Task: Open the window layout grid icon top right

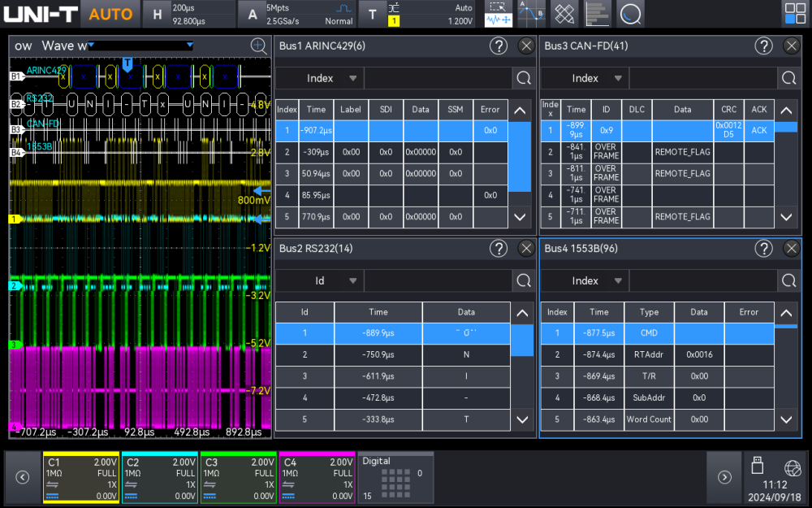Action: 796,14
